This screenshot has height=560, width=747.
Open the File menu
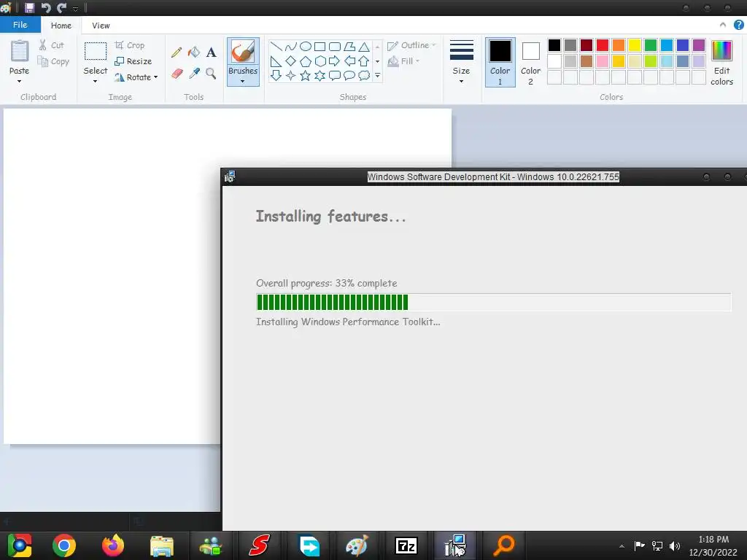(20, 25)
